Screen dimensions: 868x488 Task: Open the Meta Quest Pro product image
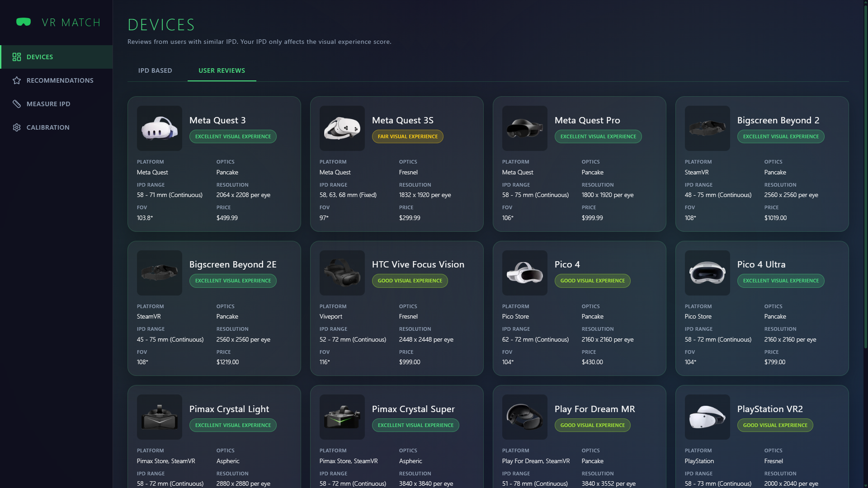[x=524, y=128]
